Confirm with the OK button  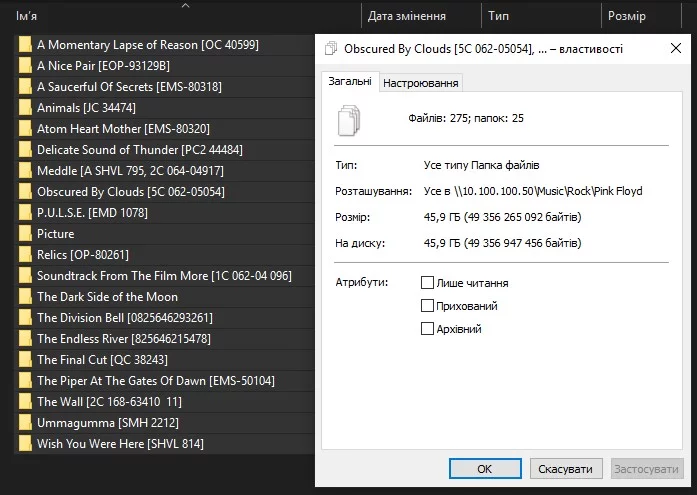[x=485, y=469]
